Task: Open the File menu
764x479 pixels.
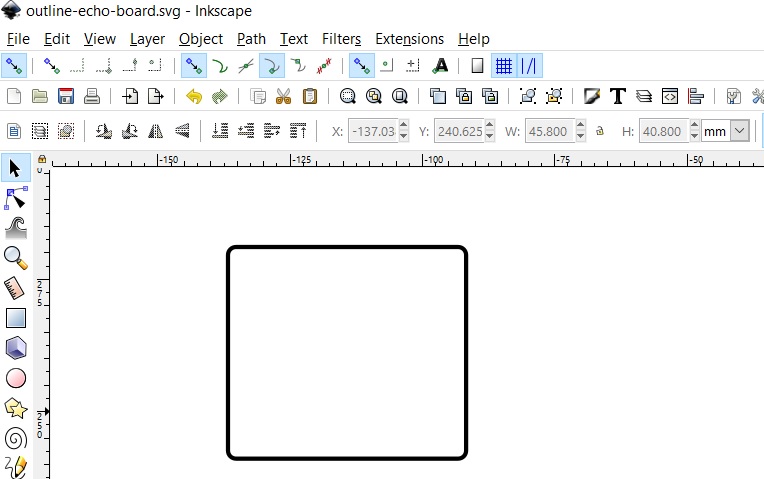Action: pyautogui.click(x=18, y=38)
